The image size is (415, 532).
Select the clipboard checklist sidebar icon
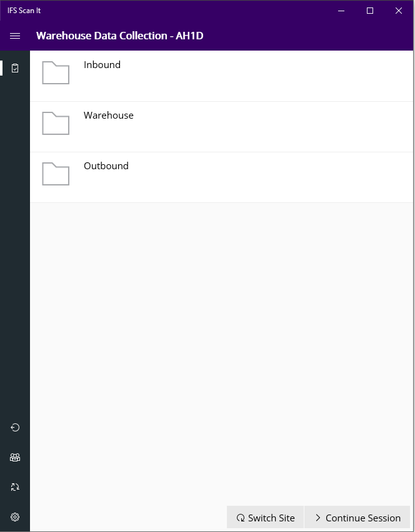coord(15,68)
